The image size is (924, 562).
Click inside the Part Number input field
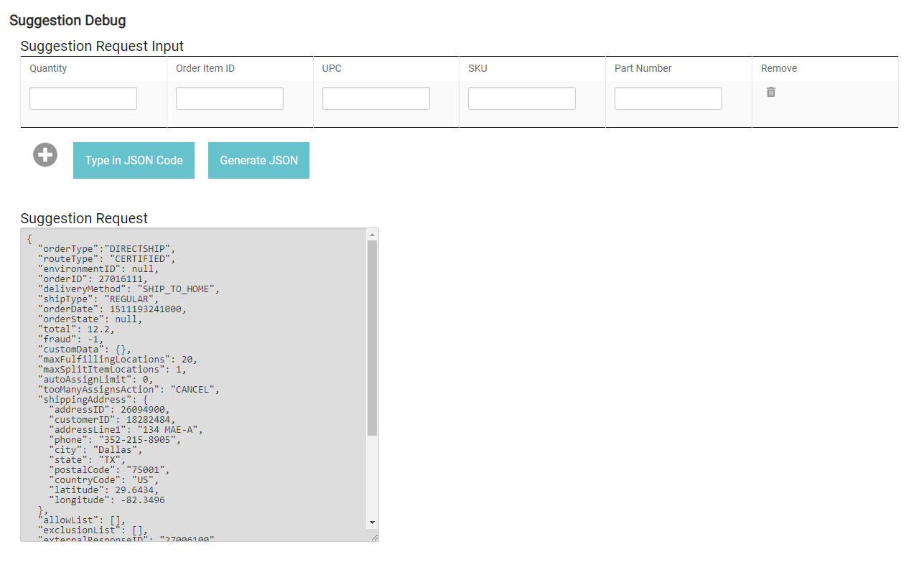point(668,98)
